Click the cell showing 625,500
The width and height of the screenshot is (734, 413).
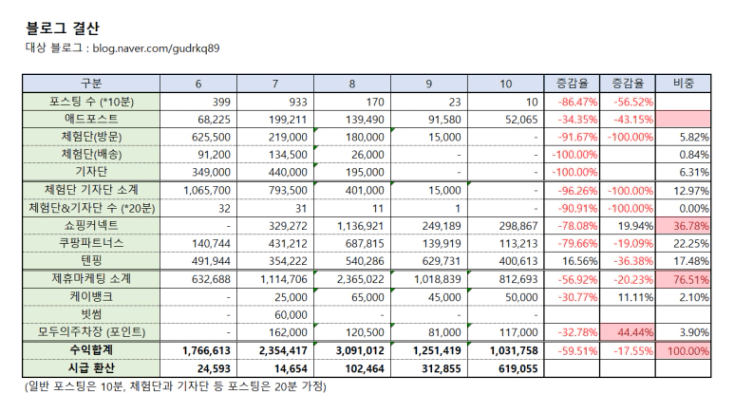tap(198, 137)
